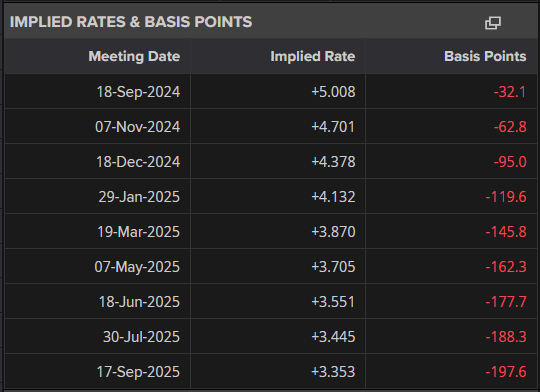Select the 18-Jun-2025 meeting date cell
Screen dimensions: 540x392
(139, 302)
